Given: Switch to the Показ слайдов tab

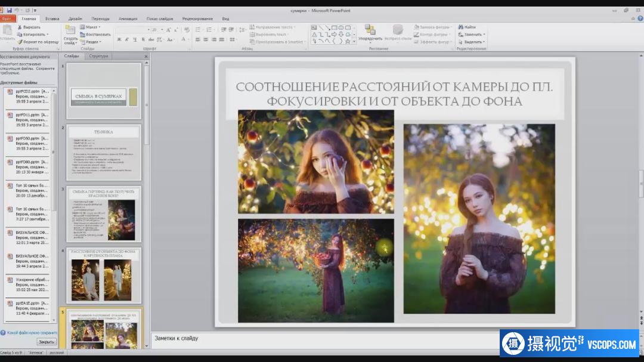Looking at the screenshot, I should click(160, 18).
